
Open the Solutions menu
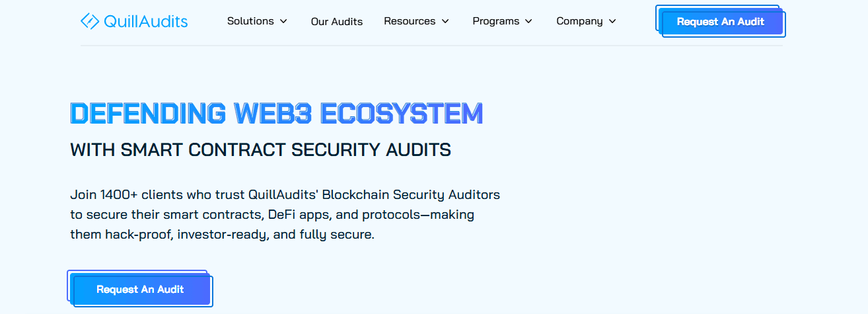point(257,21)
